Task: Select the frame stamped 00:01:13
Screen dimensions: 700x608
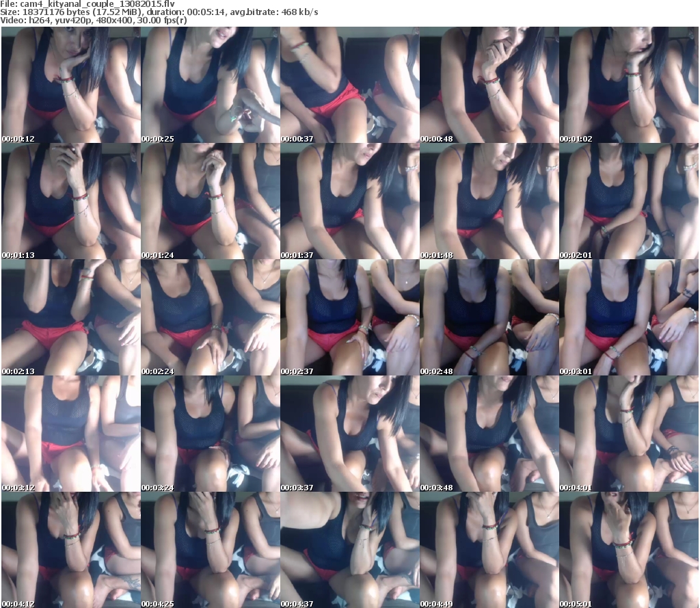Action: tap(71, 201)
